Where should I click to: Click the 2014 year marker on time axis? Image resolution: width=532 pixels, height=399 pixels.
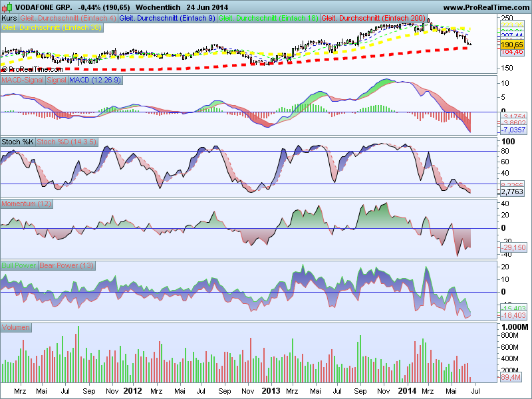pyautogui.click(x=407, y=391)
